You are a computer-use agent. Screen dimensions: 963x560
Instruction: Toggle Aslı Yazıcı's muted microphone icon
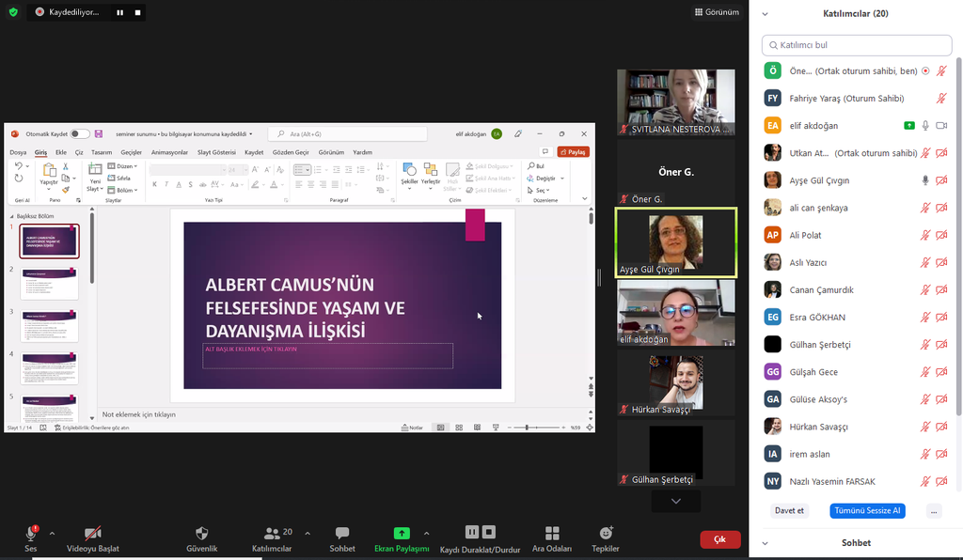925,262
